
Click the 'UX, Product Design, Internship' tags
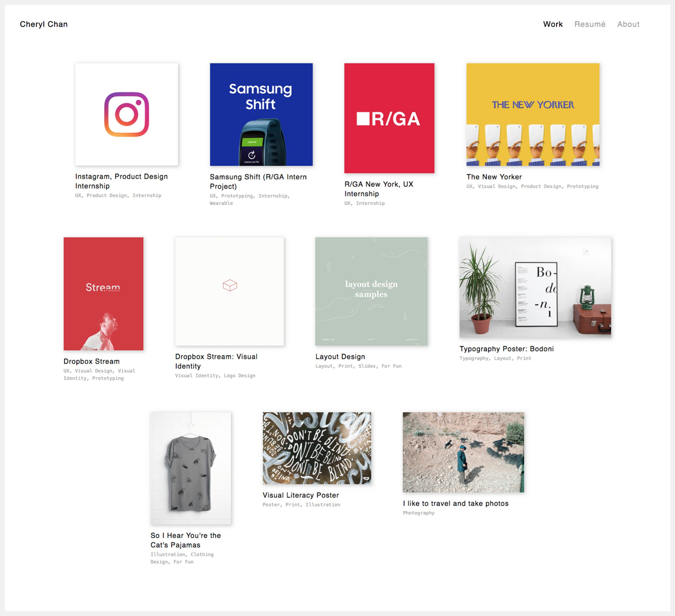pos(118,195)
